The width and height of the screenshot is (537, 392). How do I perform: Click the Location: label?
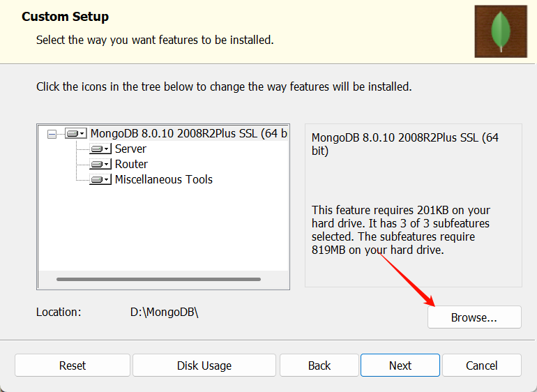coord(59,312)
